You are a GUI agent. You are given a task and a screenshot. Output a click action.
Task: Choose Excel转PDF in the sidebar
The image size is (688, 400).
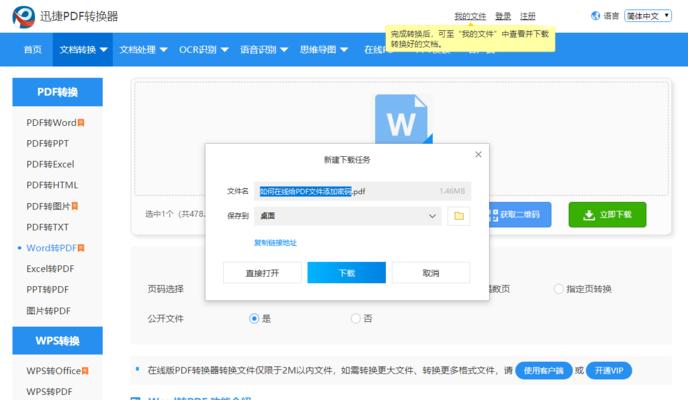(x=50, y=269)
